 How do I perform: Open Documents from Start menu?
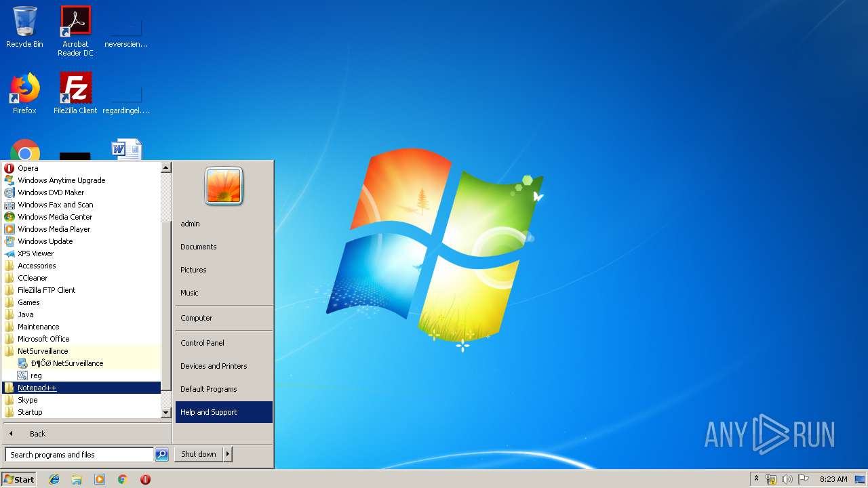(224, 247)
